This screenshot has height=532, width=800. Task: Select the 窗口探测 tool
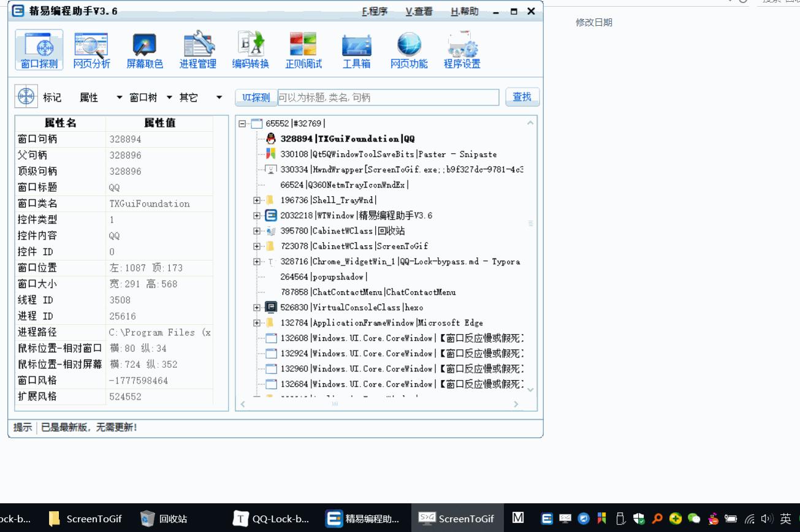39,50
